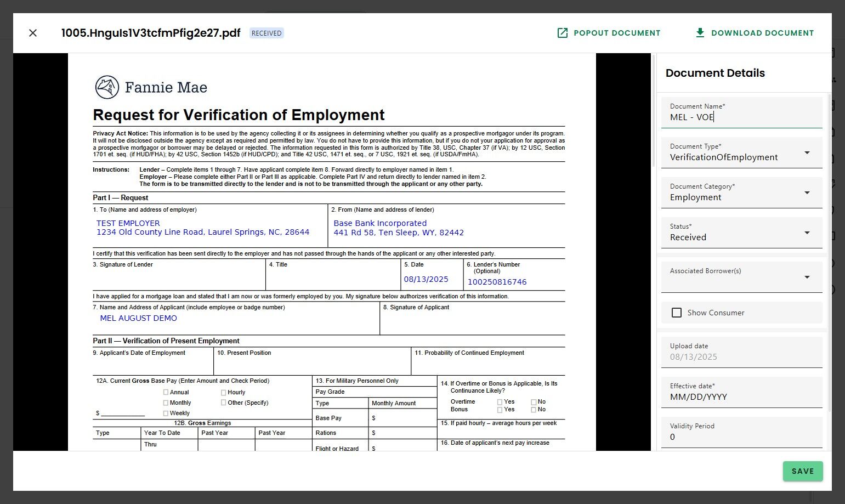The width and height of the screenshot is (845, 504).
Task: Click the 8. Signature of Applicant label
Action: click(x=416, y=307)
